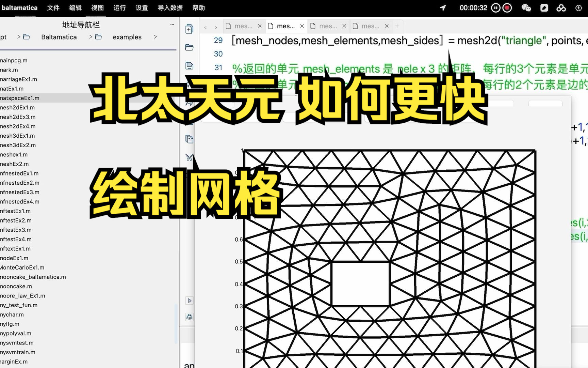Image resolution: width=588 pixels, height=368 pixels.
Task: Open the 设置 menu
Action: 142,8
